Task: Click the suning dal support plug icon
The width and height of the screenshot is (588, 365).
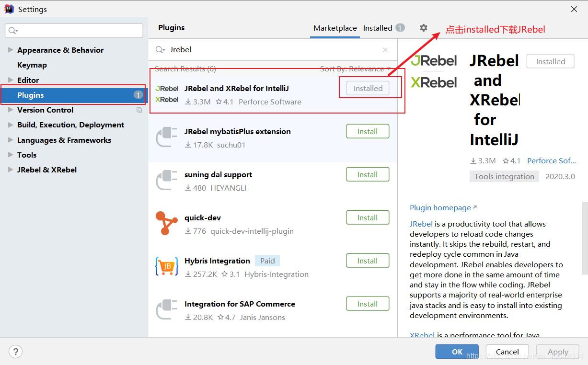Action: point(167,180)
